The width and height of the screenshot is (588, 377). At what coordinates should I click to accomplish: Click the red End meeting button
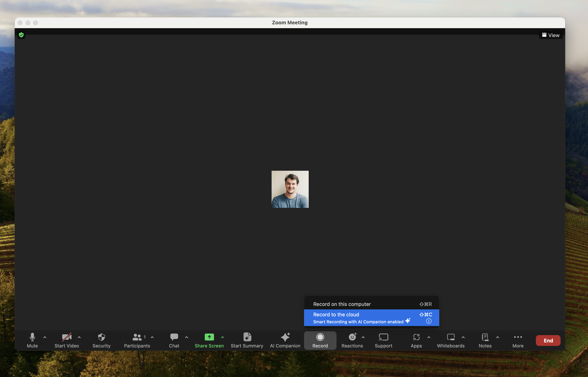(548, 340)
